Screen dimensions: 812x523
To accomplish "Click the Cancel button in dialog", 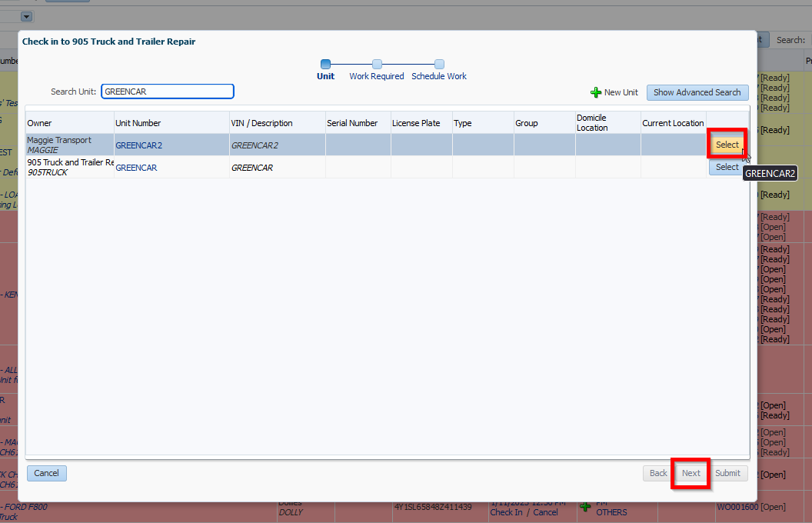I will pyautogui.click(x=47, y=473).
